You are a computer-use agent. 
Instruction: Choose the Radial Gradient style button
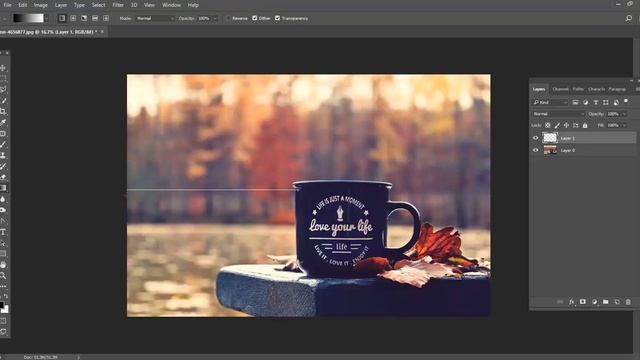[x=73, y=18]
